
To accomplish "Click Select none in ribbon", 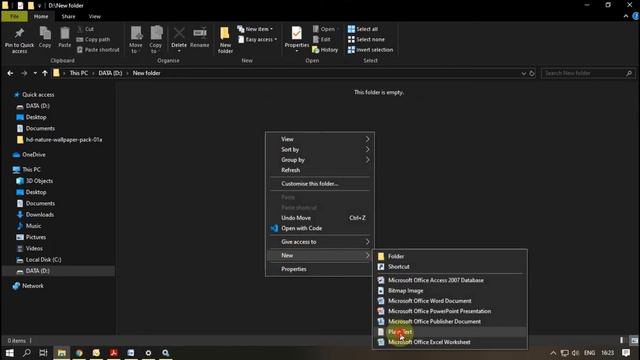I will pos(366,40).
